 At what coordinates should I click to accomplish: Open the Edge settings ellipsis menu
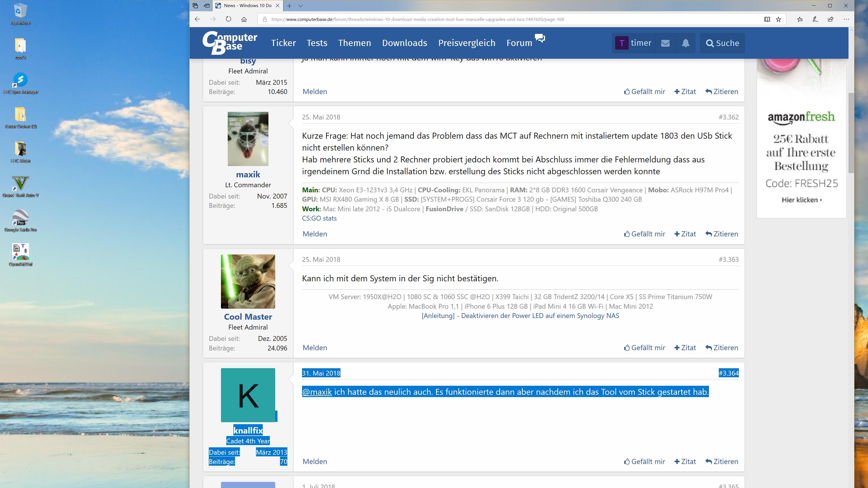point(846,19)
